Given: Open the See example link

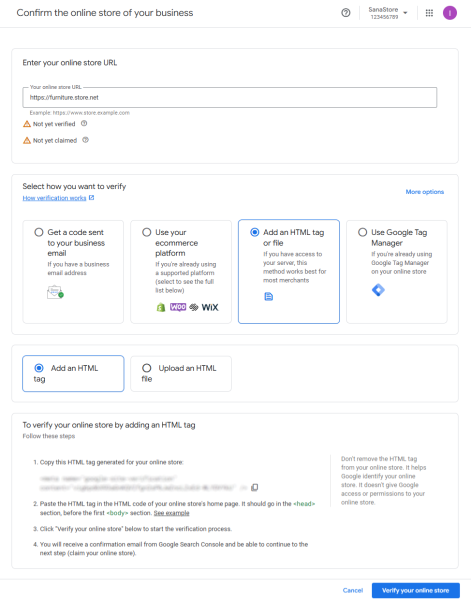Looking at the screenshot, I should [x=171, y=513].
